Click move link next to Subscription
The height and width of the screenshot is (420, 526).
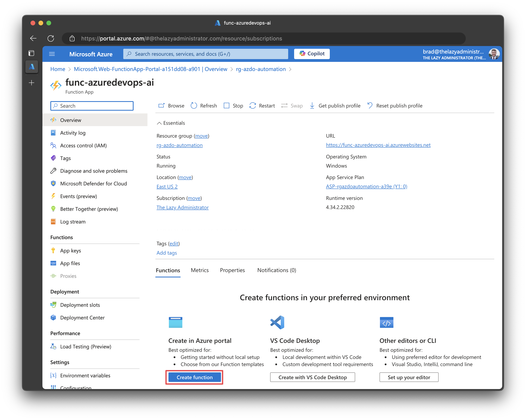194,198
